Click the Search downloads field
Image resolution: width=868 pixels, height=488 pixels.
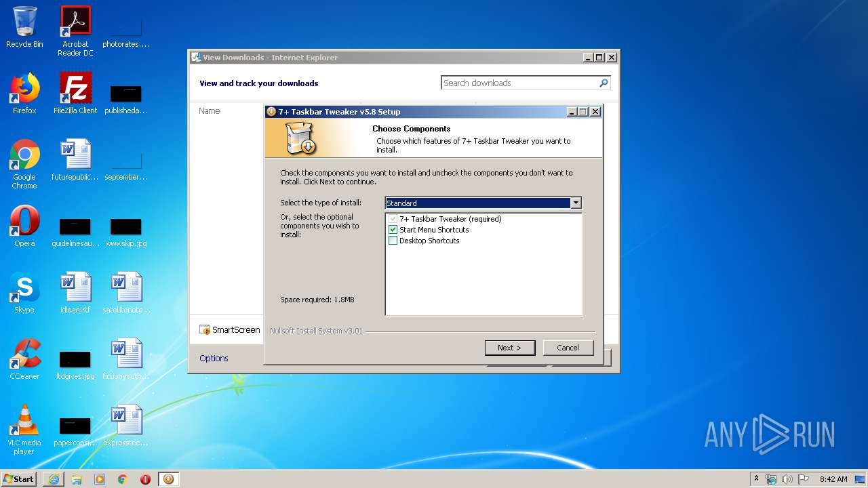tap(519, 83)
